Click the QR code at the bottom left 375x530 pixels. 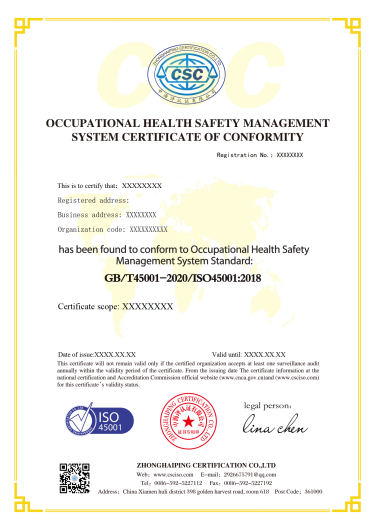click(x=75, y=478)
